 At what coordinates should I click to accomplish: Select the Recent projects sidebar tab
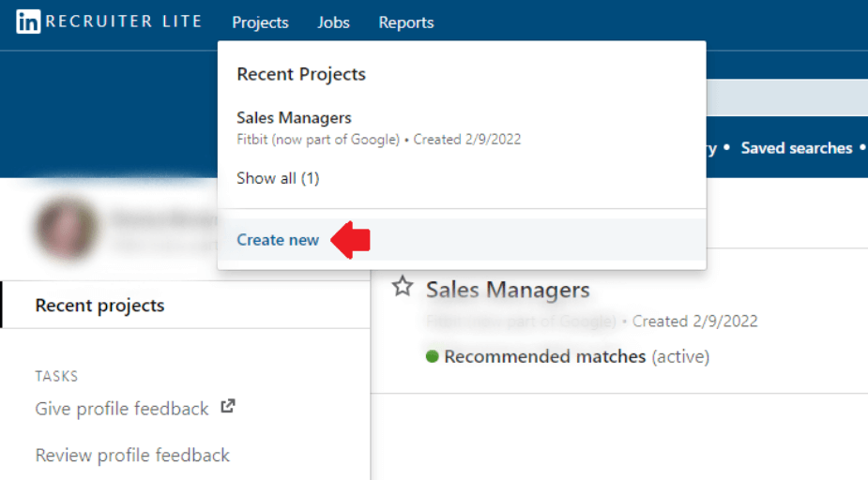click(x=186, y=306)
